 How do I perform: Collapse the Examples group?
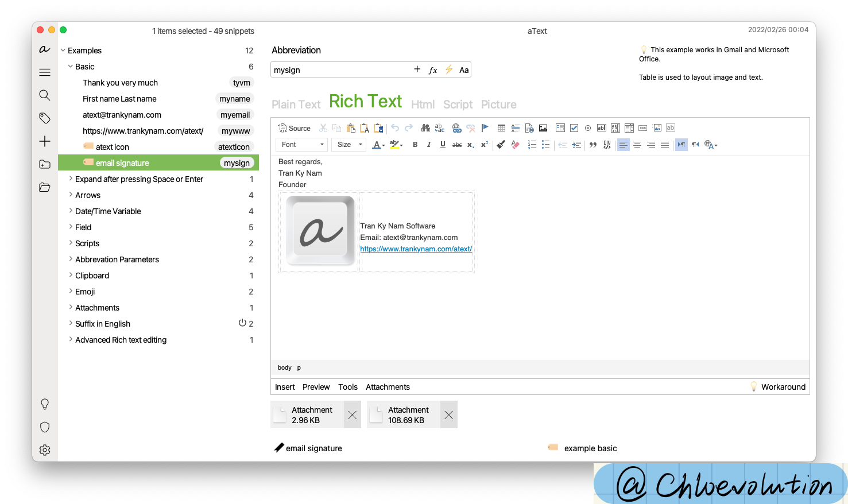tap(63, 51)
